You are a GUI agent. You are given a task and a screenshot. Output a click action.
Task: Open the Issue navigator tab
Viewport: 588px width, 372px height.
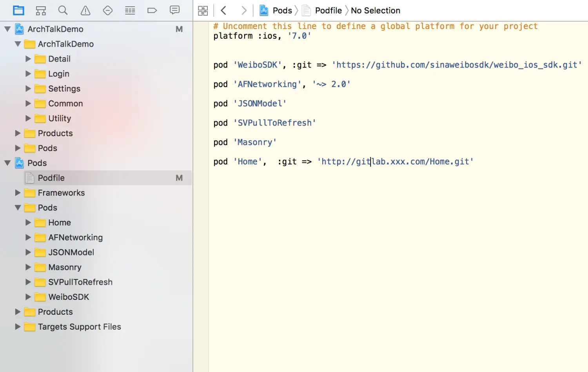pyautogui.click(x=85, y=11)
